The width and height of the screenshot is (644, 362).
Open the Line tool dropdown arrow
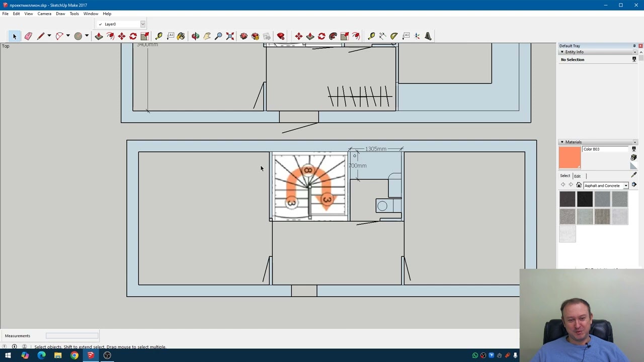[x=49, y=36]
